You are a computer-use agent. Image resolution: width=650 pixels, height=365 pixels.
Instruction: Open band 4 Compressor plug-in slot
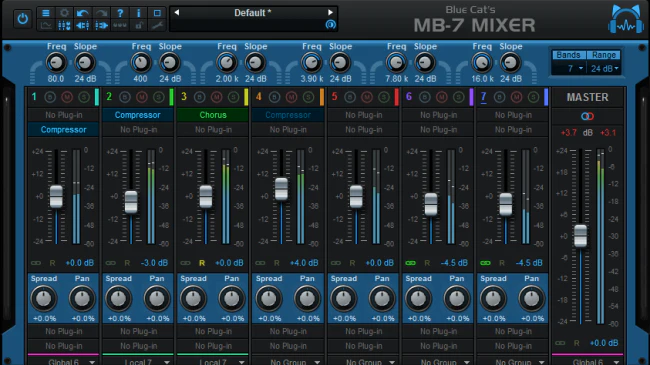point(288,115)
